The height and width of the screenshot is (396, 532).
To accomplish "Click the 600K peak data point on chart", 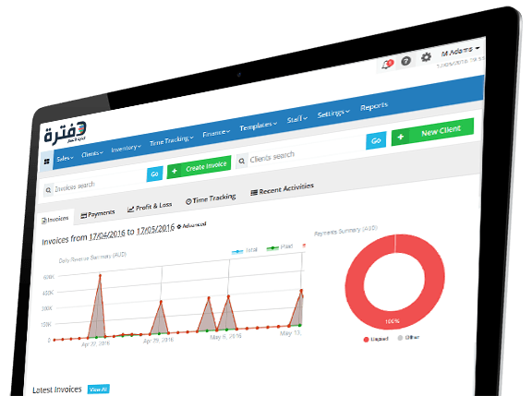I will pos(100,275).
